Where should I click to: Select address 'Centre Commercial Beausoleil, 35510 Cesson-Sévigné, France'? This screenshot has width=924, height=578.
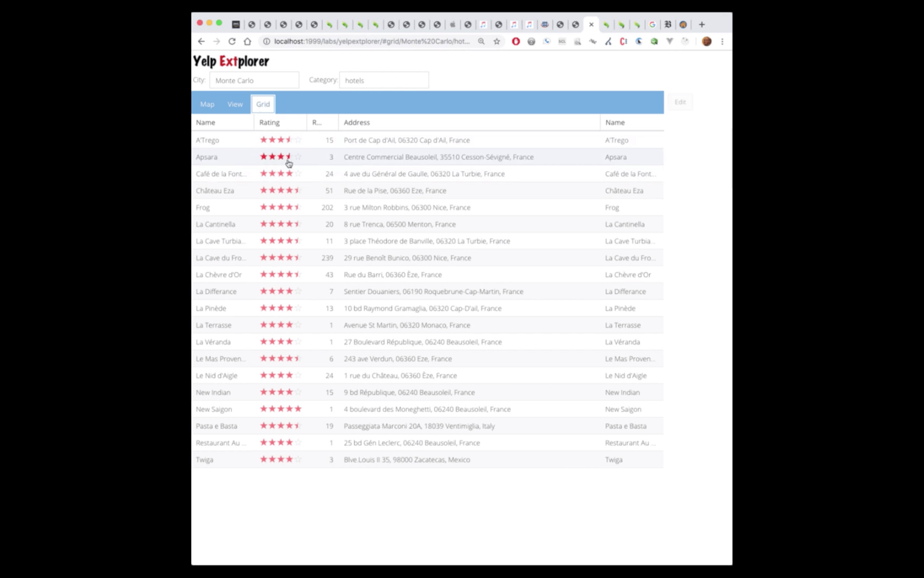tap(439, 157)
